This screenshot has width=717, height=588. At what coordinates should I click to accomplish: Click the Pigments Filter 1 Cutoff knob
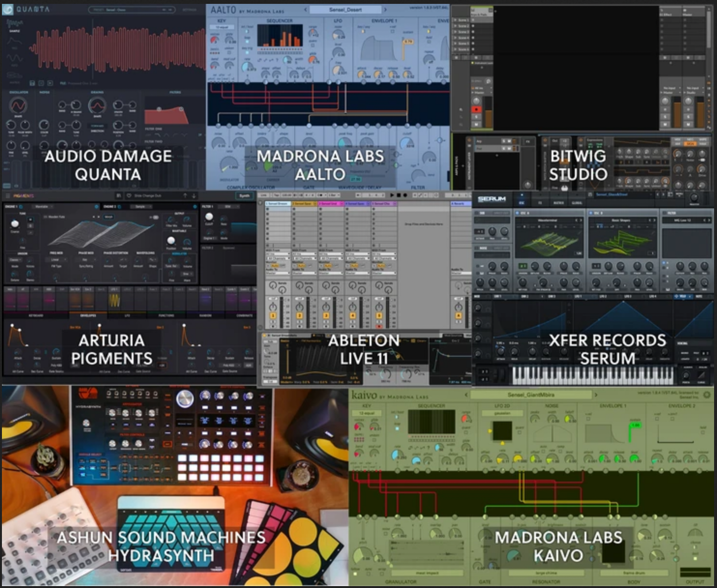(x=209, y=217)
